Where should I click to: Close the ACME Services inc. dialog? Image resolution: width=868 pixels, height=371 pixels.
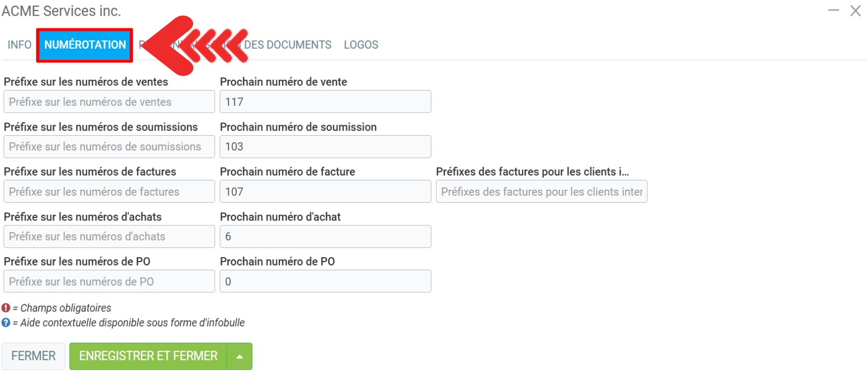coord(855,10)
